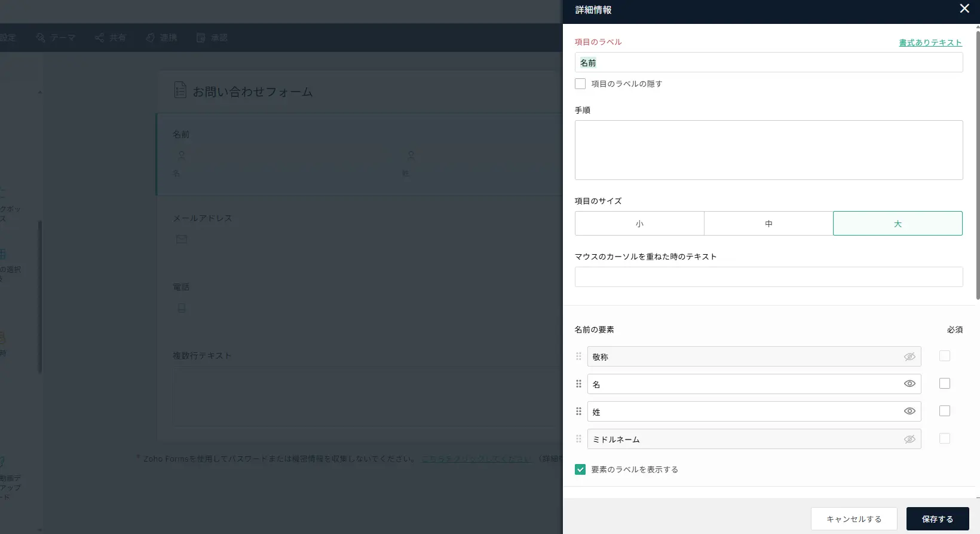
Task: Check the 項目のラベルの隠す checkbox
Action: coord(580,84)
